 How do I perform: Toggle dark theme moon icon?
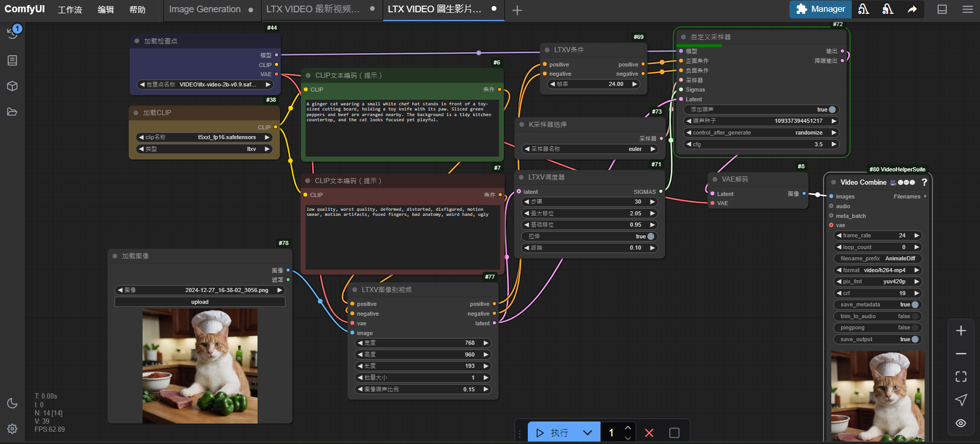[x=12, y=403]
